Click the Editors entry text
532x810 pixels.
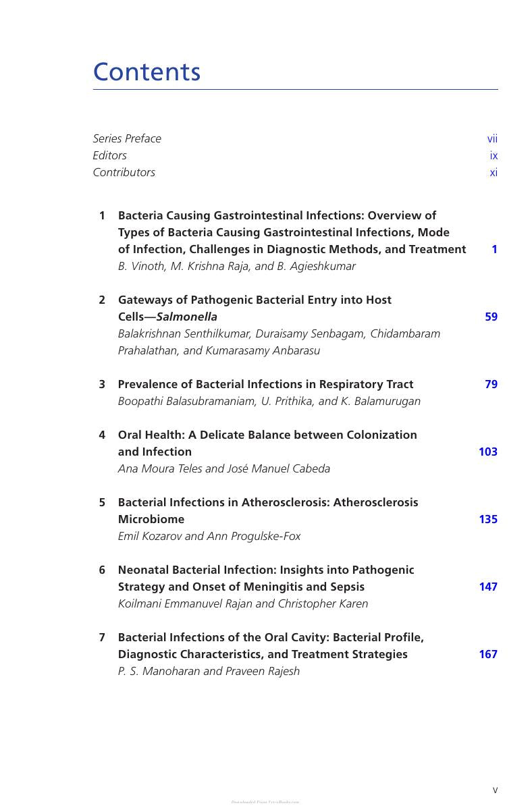(109, 155)
